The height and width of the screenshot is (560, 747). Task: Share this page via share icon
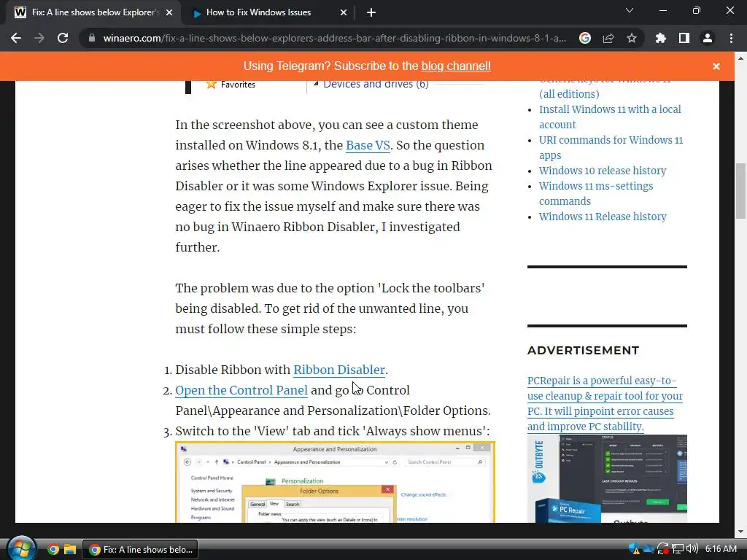[608, 38]
